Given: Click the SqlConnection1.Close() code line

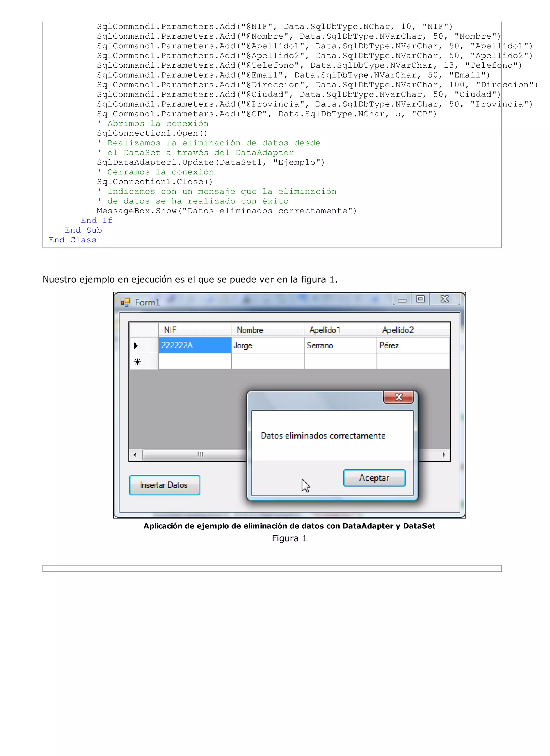Looking at the screenshot, I should 155,182.
